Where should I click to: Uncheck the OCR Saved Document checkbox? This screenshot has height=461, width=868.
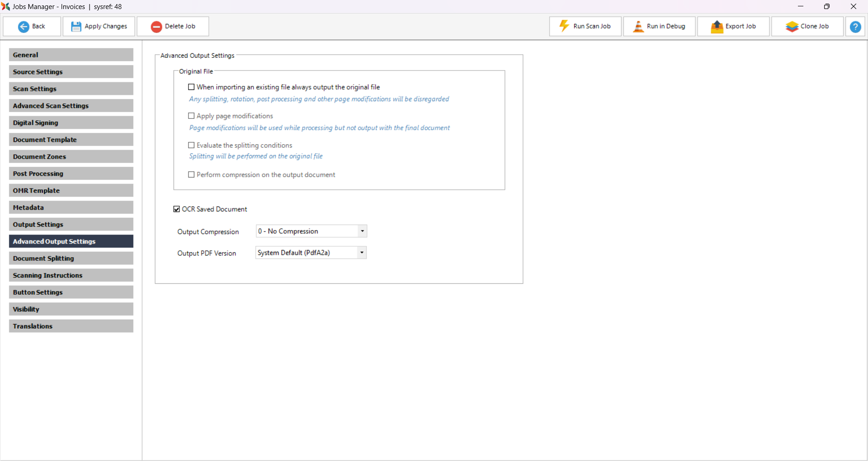click(177, 209)
